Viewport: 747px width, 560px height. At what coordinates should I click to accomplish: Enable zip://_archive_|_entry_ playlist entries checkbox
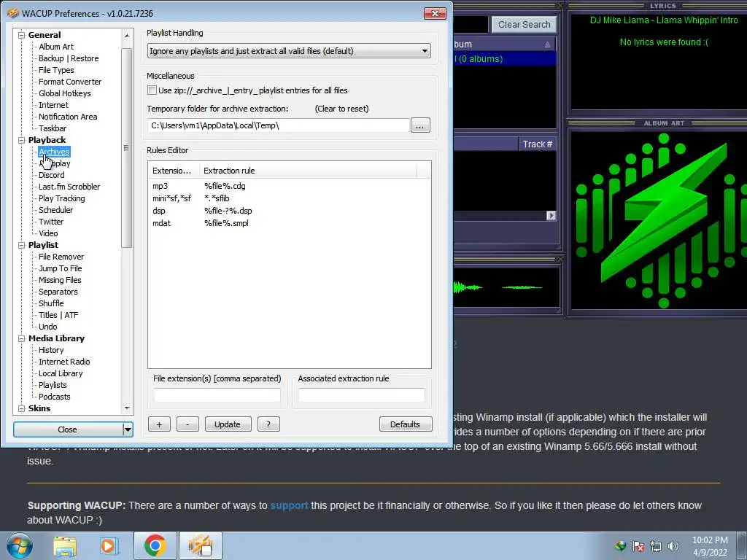(x=152, y=90)
